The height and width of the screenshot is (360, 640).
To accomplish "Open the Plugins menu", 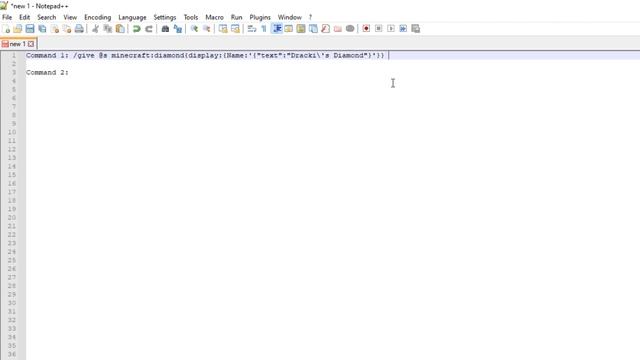I will [260, 17].
